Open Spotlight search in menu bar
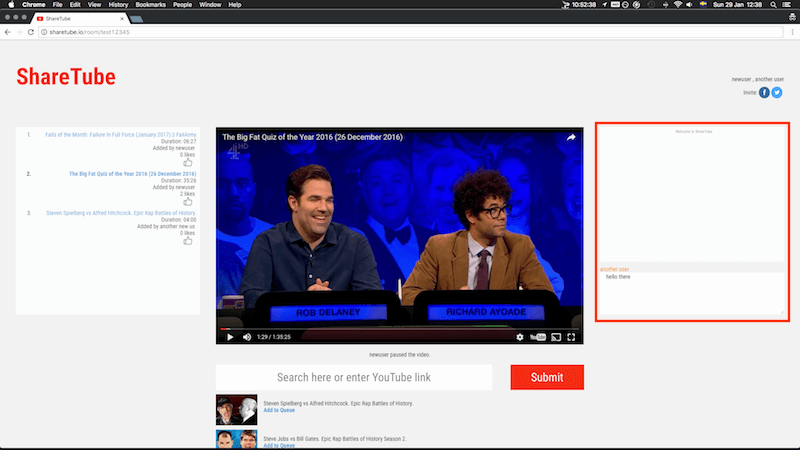 coord(773,5)
